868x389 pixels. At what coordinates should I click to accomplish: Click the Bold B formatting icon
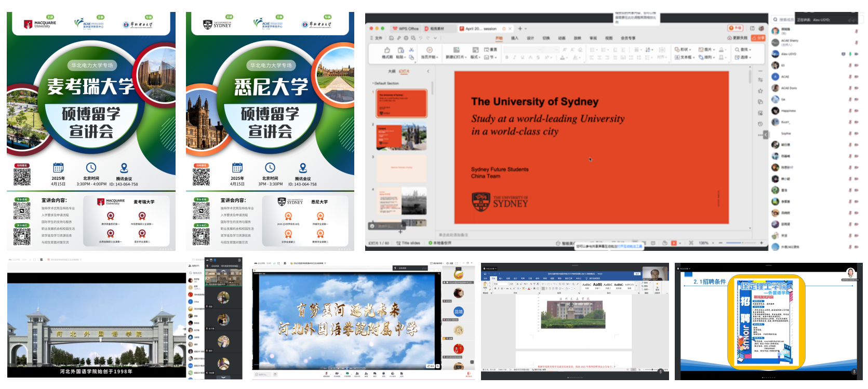tap(507, 57)
